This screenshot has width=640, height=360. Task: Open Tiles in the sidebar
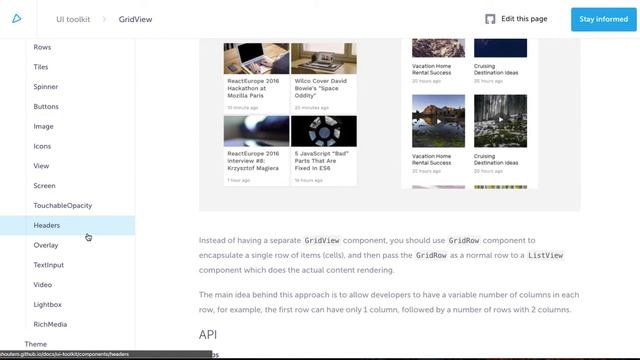tap(41, 67)
